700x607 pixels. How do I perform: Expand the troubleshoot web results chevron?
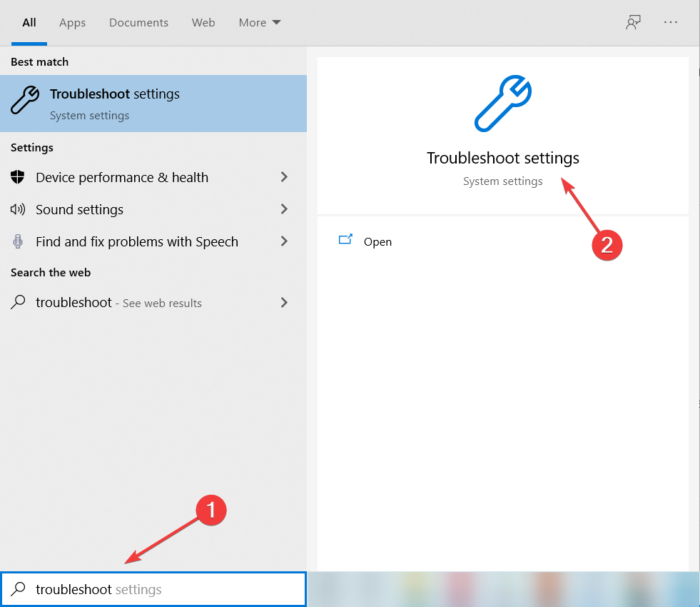click(283, 303)
